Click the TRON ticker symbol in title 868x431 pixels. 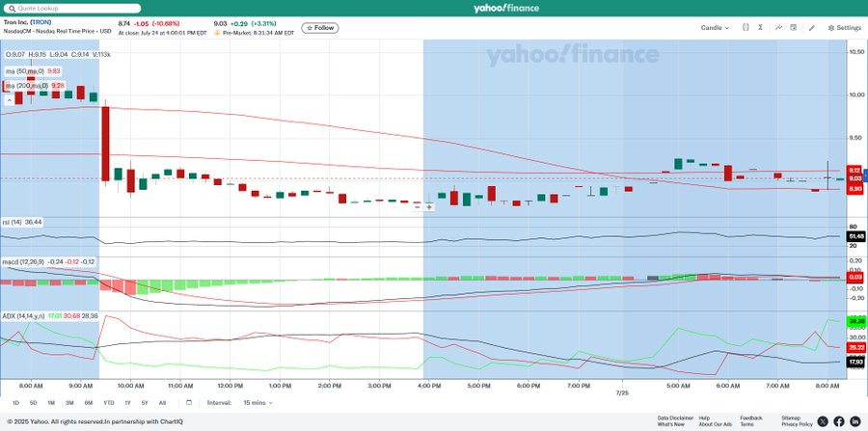click(x=41, y=23)
